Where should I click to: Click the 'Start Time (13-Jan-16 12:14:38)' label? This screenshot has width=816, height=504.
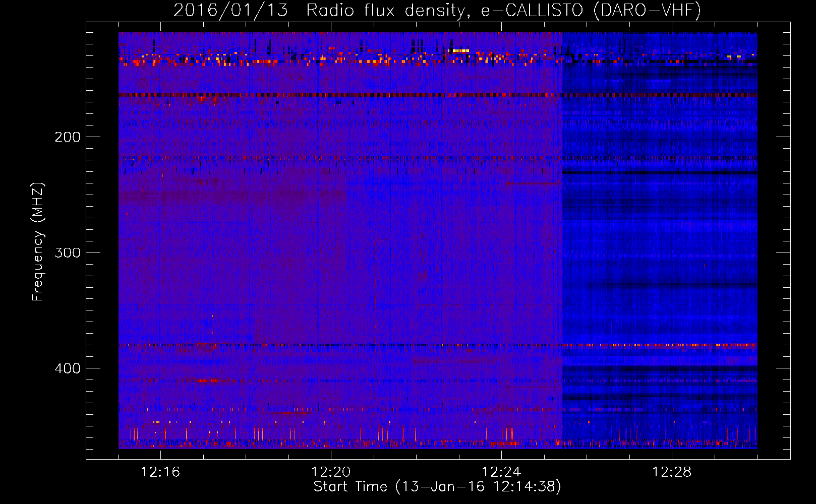point(437,487)
